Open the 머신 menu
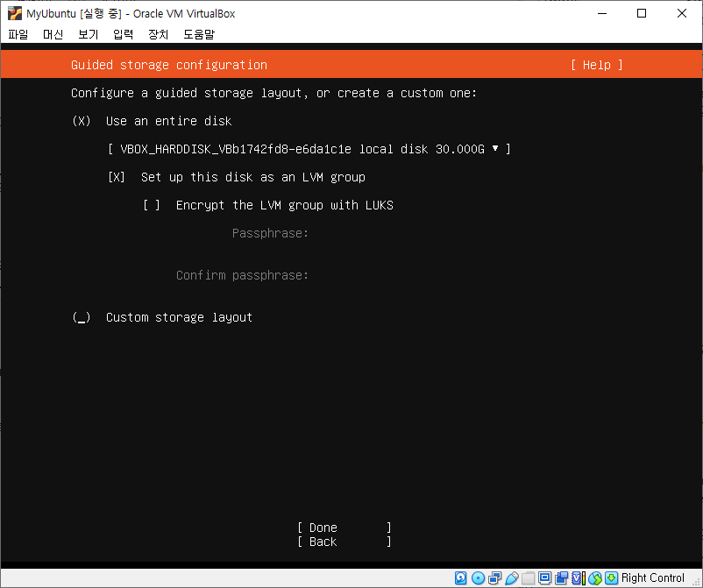 pyautogui.click(x=53, y=34)
